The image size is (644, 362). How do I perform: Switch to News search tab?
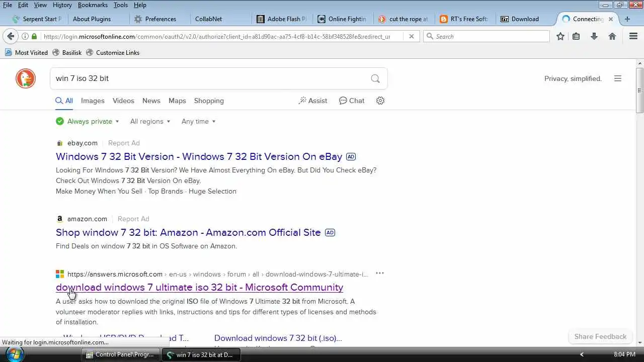151,101
